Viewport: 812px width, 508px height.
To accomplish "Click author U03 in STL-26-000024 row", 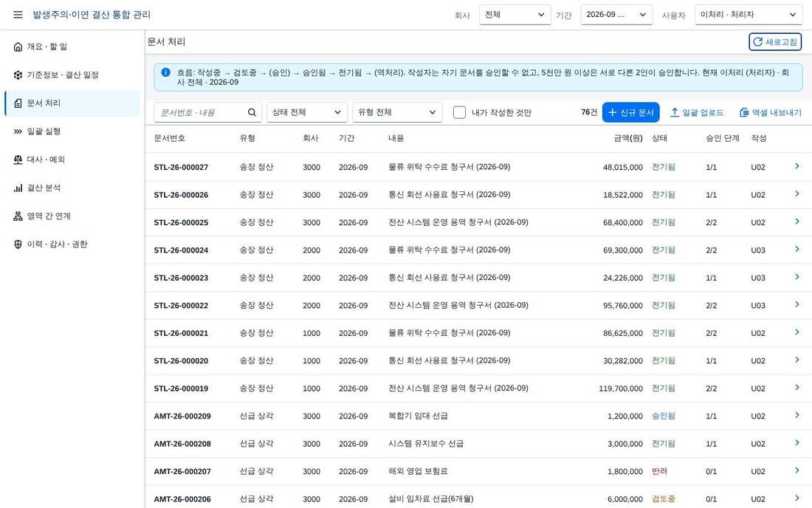I will (758, 250).
